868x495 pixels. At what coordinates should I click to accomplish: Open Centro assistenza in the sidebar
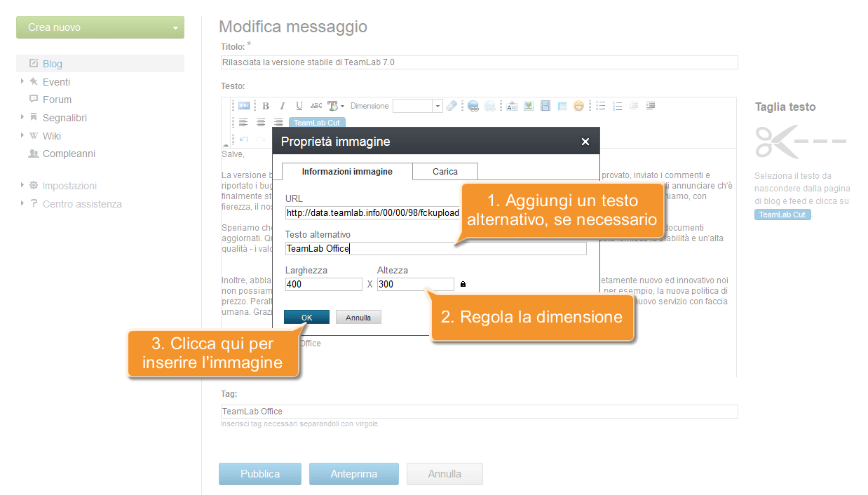click(82, 204)
